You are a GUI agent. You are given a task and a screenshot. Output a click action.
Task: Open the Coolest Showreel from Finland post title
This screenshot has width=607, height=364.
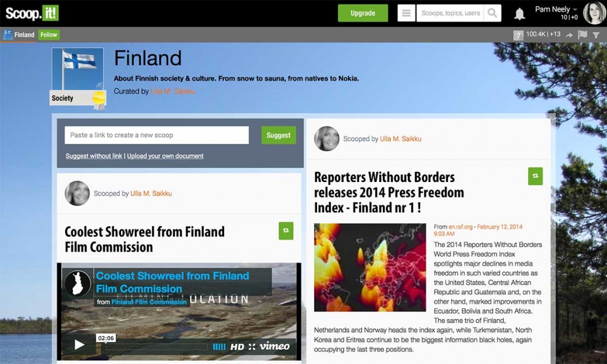[145, 240]
